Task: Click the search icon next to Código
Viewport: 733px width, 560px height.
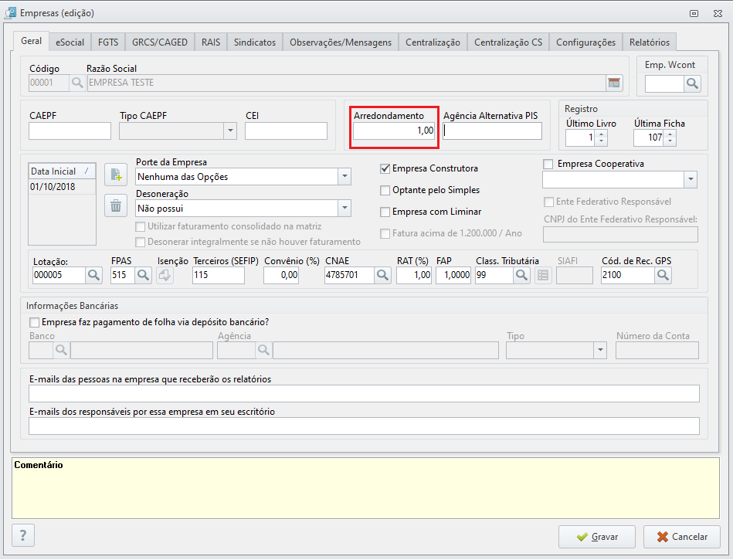Action: [x=77, y=83]
